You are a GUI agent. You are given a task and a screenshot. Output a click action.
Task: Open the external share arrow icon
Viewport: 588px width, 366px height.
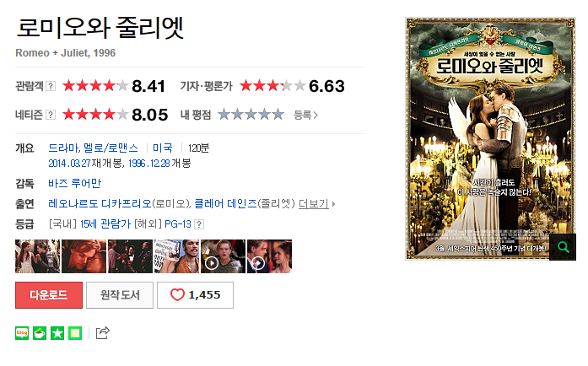[103, 332]
